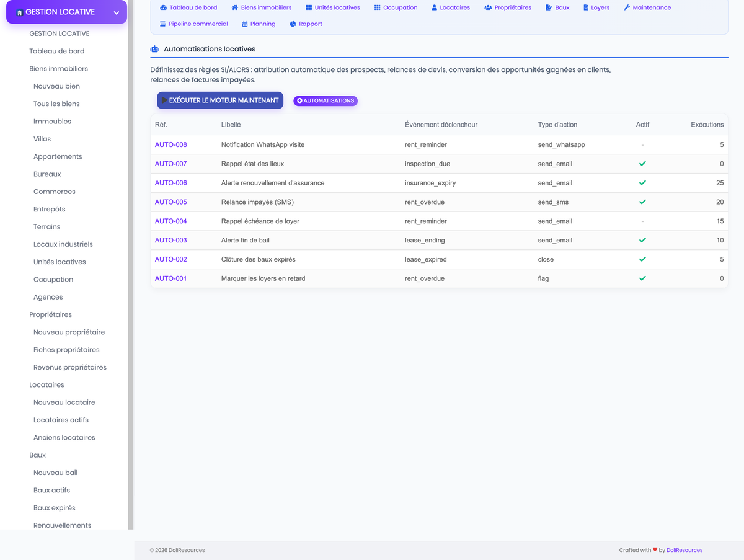Open Revenus propriétaires in sidebar
Image resolution: width=744 pixels, height=560 pixels.
coord(70,367)
